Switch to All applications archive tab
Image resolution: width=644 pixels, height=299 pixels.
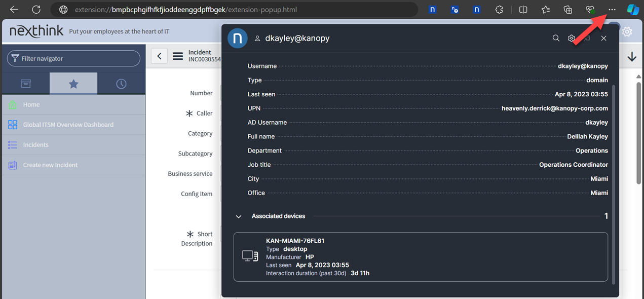(26, 84)
